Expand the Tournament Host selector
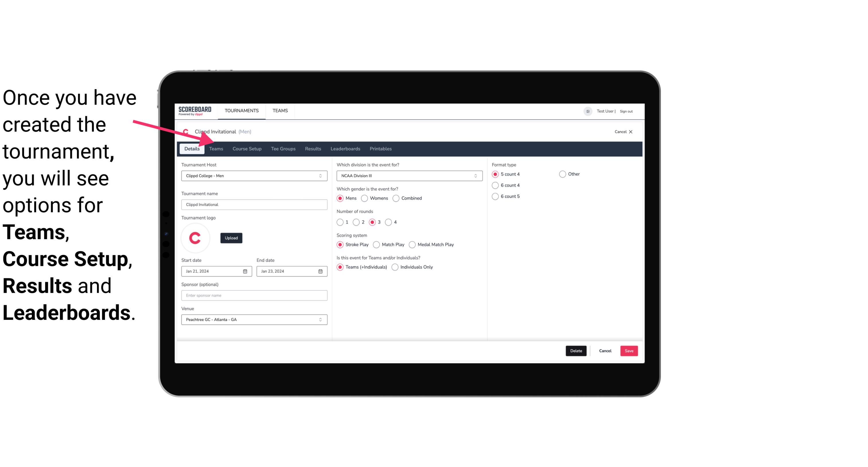This screenshot has height=467, width=868. [x=321, y=176]
